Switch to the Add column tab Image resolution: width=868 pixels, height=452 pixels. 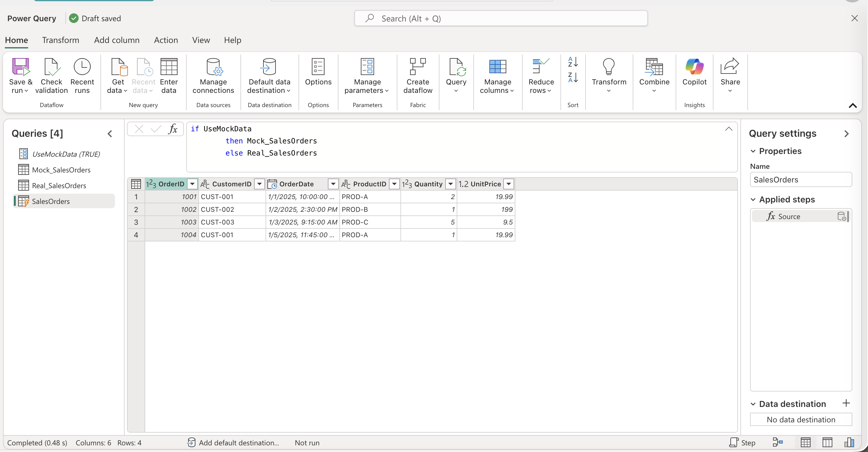pyautogui.click(x=116, y=40)
